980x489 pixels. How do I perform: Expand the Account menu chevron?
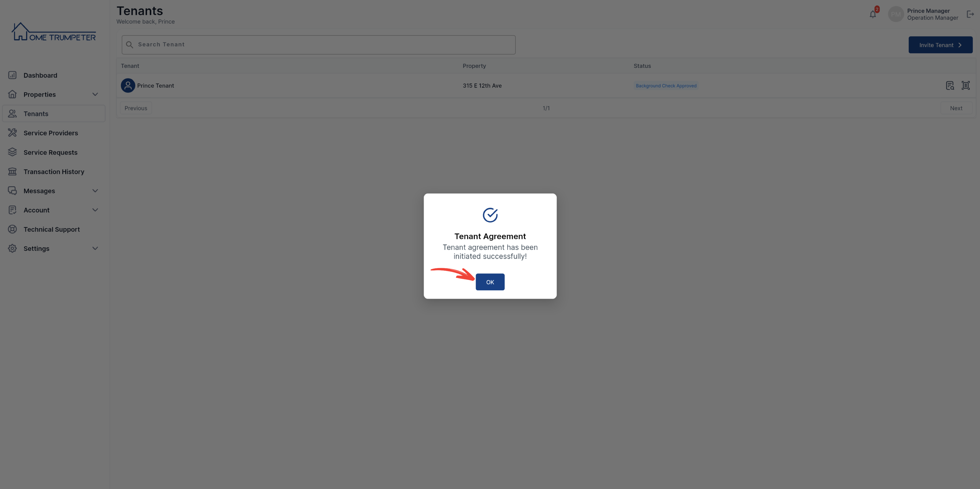click(95, 210)
